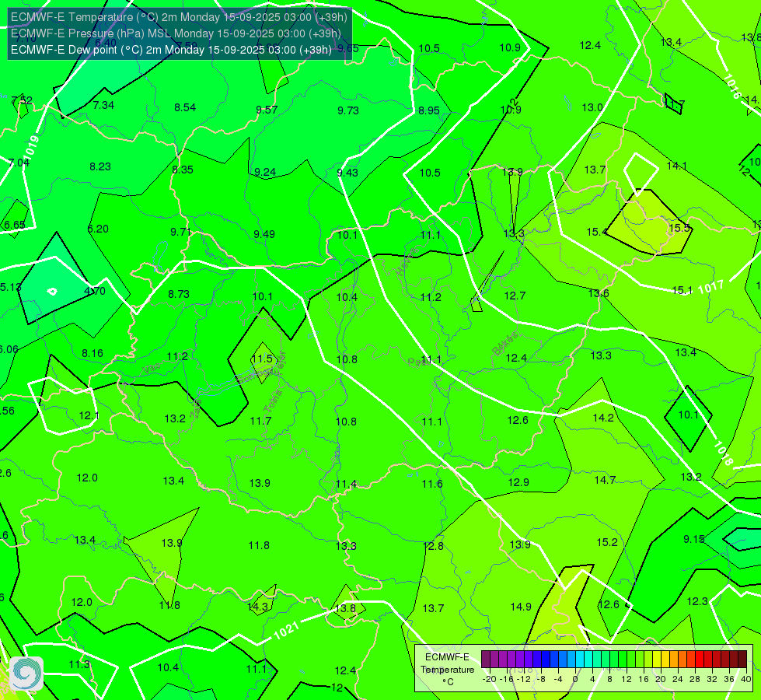Click the temperature value 12.3
This screenshot has height=700, width=761.
pos(697,601)
